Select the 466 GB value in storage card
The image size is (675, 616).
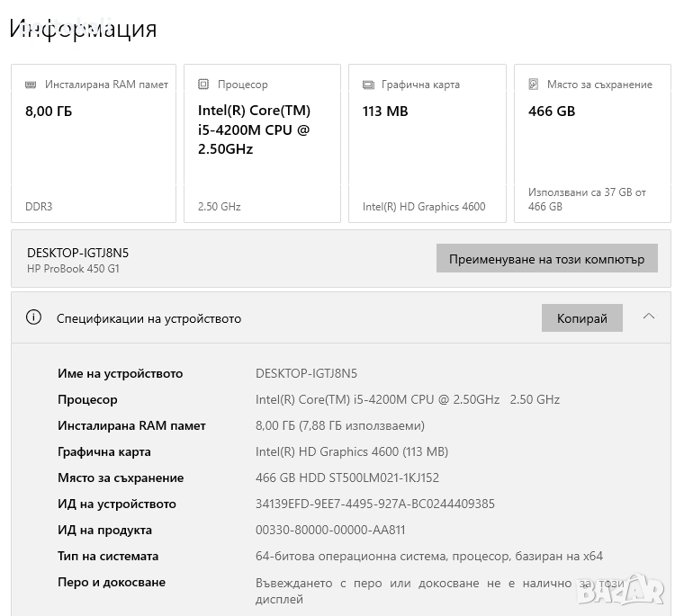click(x=552, y=112)
